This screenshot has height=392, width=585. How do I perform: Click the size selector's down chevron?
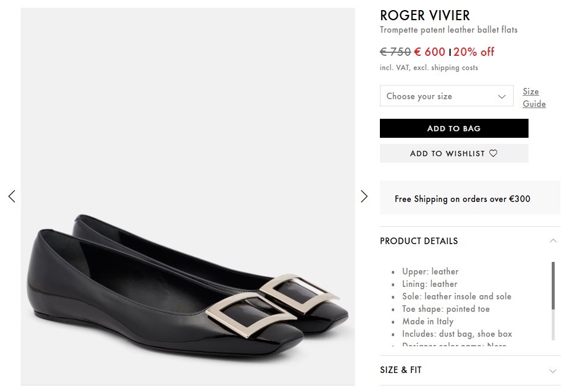point(502,96)
